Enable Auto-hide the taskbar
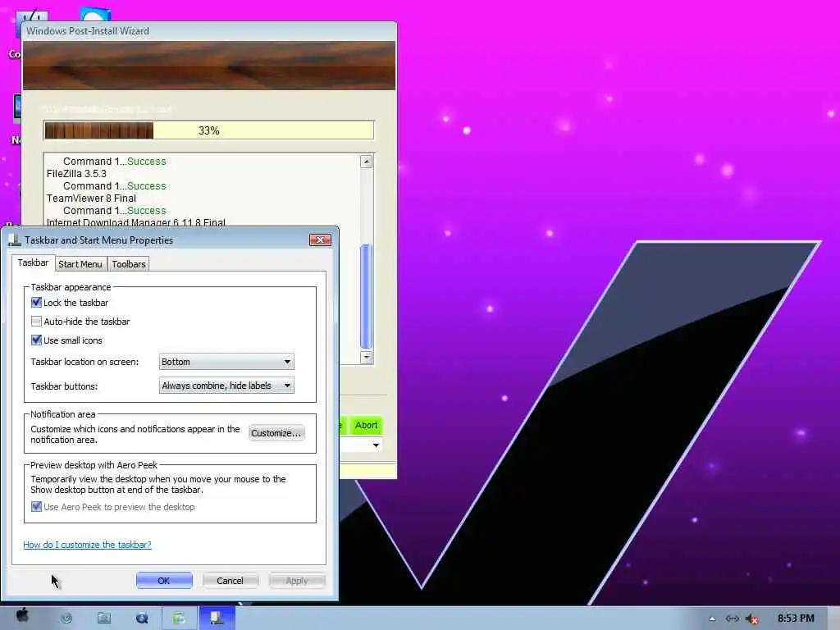The image size is (840, 630). 36,322
